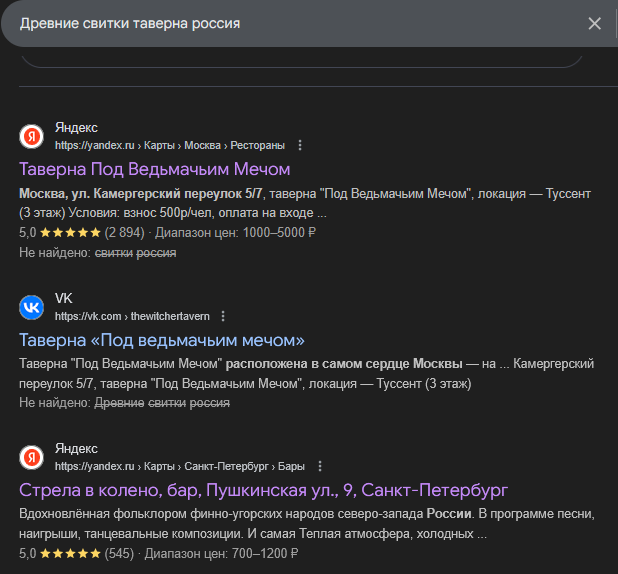
Task: Click the '5,0 (545)' star rating
Action: tap(76, 554)
